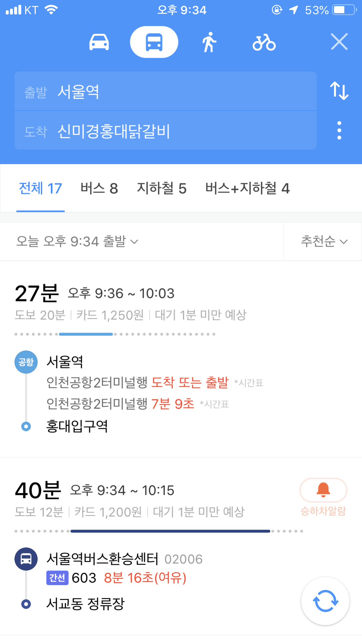The width and height of the screenshot is (362, 644).
Task: Select the public transit bus mode
Action: [x=154, y=42]
